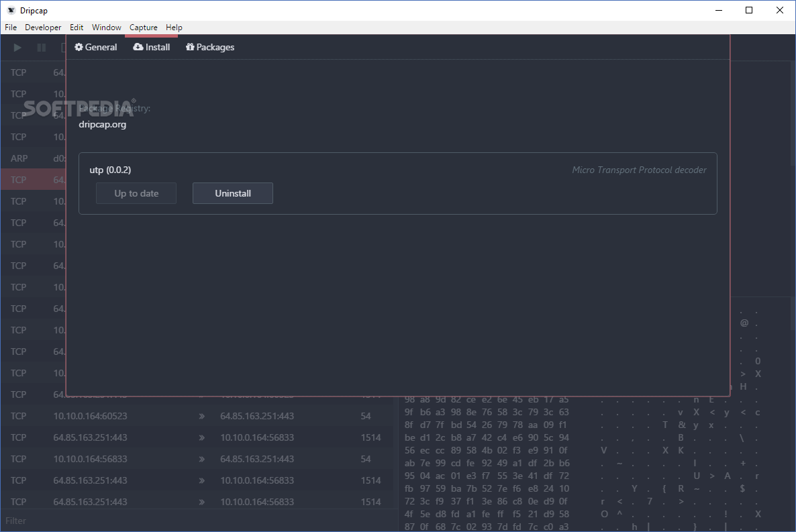Click the gift icon beside Packages
Screen dimensions: 796x532
tap(190, 47)
